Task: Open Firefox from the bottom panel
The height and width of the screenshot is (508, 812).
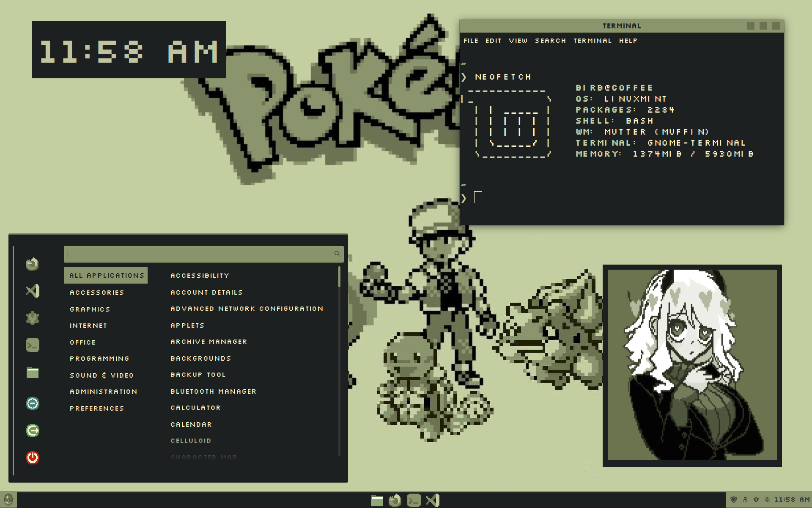Action: [x=395, y=500]
